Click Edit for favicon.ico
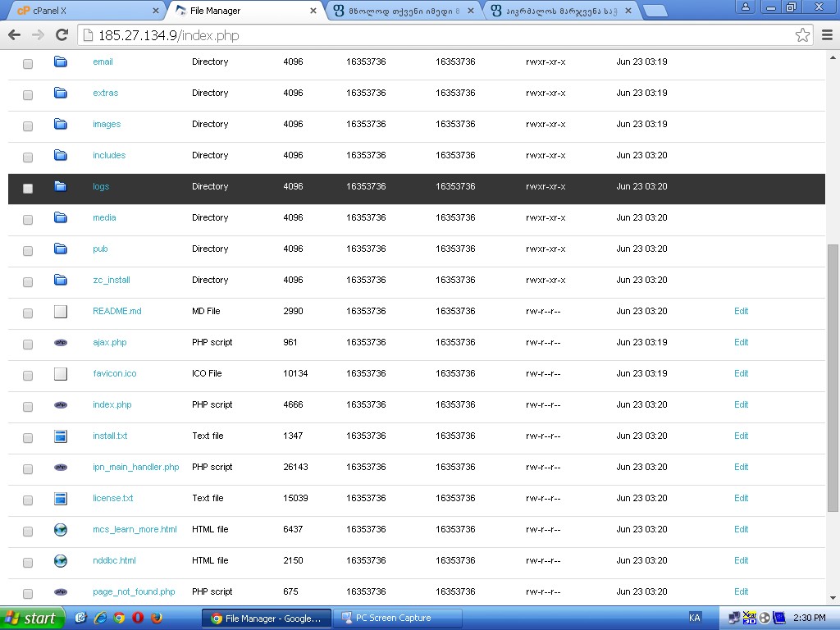Viewport: 840px width, 630px height. click(x=741, y=373)
